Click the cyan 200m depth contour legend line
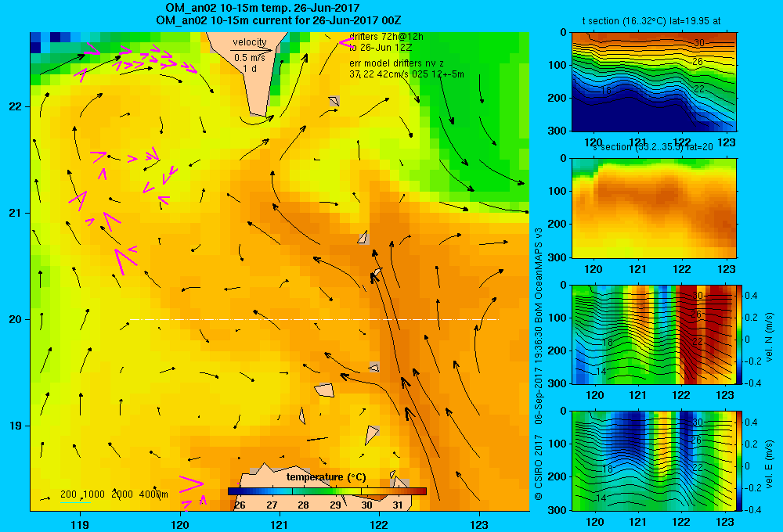Image resolution: width=783 pixels, height=532 pixels. pos(75,502)
